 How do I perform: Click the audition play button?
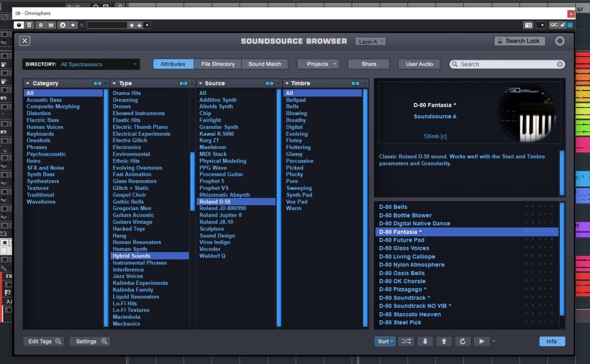tap(482, 342)
